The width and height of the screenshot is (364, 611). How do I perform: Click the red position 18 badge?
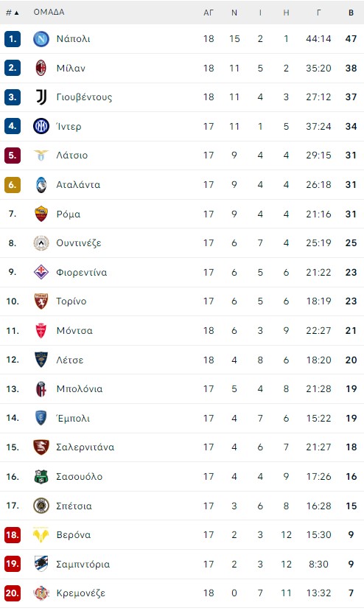tap(13, 534)
